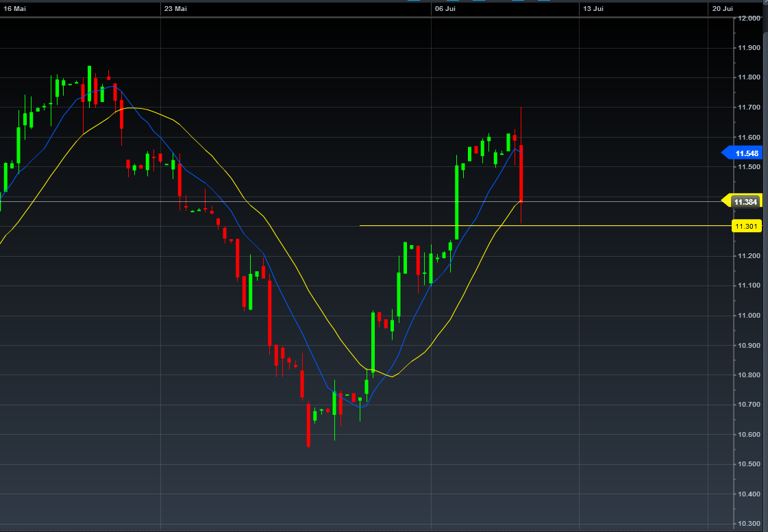This screenshot has width=768, height=532.
Task: Click the 11.100 price axis label
Action: point(750,286)
